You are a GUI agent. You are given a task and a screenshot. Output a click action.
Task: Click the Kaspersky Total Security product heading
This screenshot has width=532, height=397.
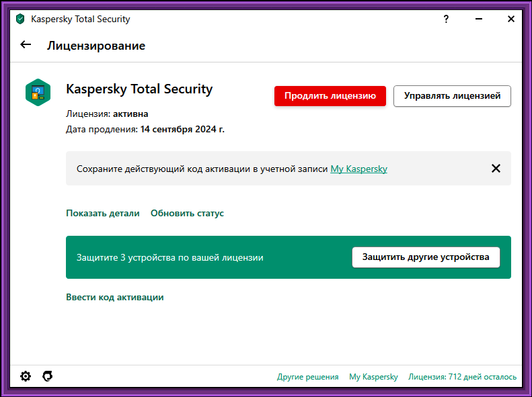click(x=139, y=89)
